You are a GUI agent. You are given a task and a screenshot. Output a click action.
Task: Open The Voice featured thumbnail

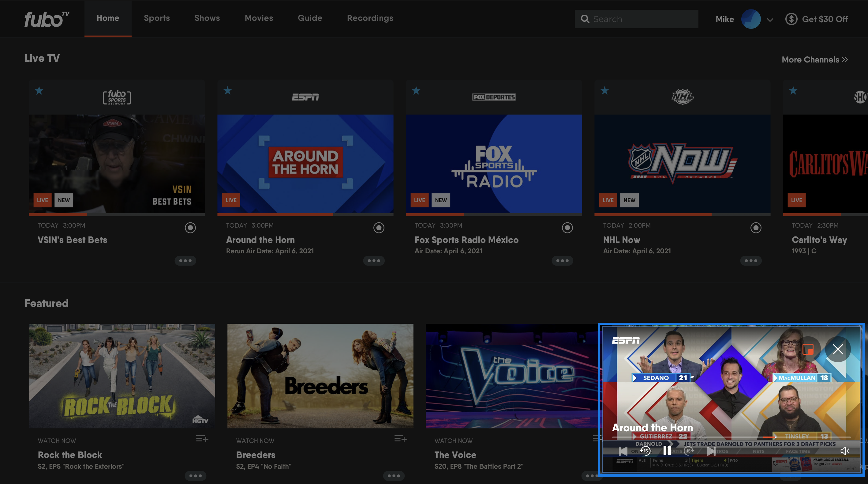click(512, 376)
